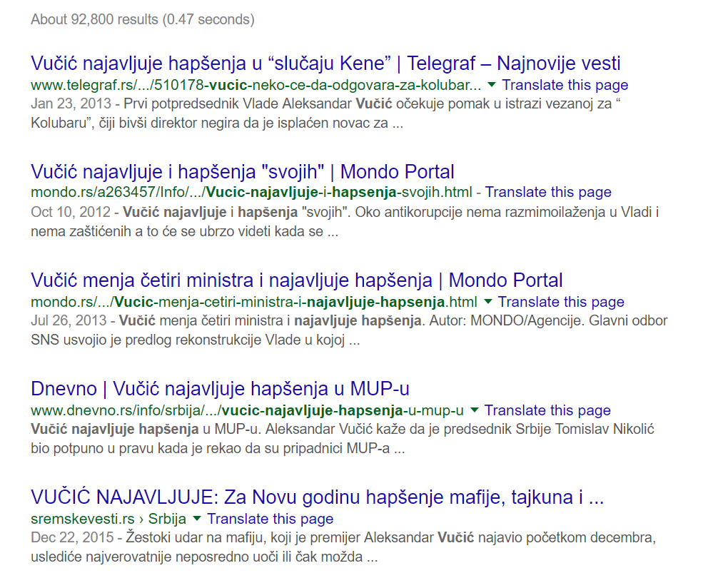Expand dropdown arrow beside mondo.rs menja-cetiri-ministra URL
The image size is (708, 588).
click(x=487, y=302)
